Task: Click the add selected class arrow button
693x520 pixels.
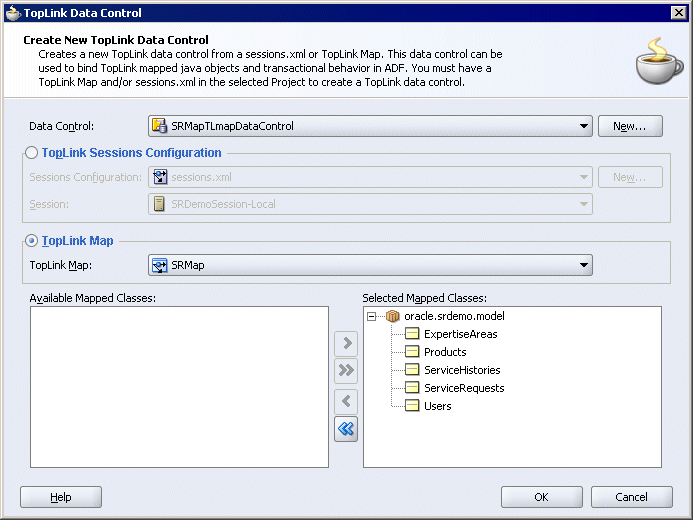Action: 346,343
